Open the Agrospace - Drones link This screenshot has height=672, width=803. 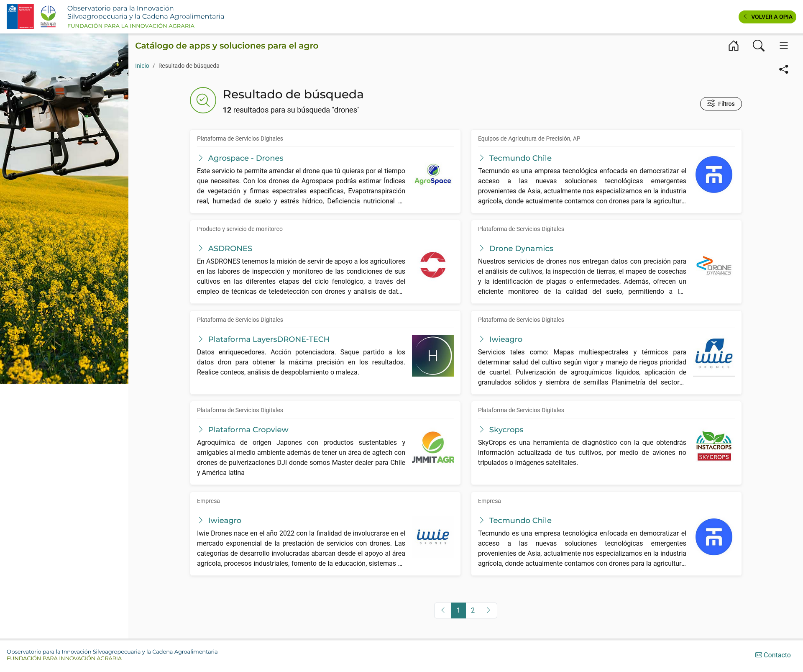[246, 158]
